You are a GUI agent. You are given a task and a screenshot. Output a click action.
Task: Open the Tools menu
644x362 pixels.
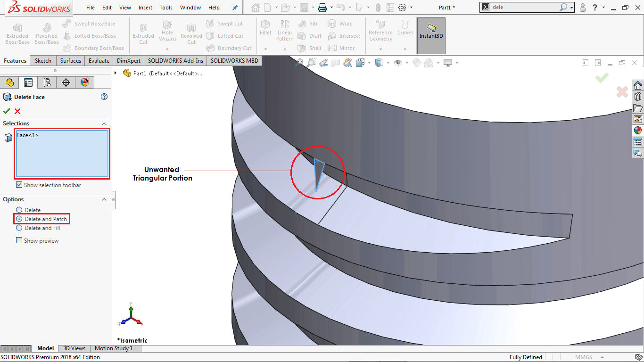(166, 8)
